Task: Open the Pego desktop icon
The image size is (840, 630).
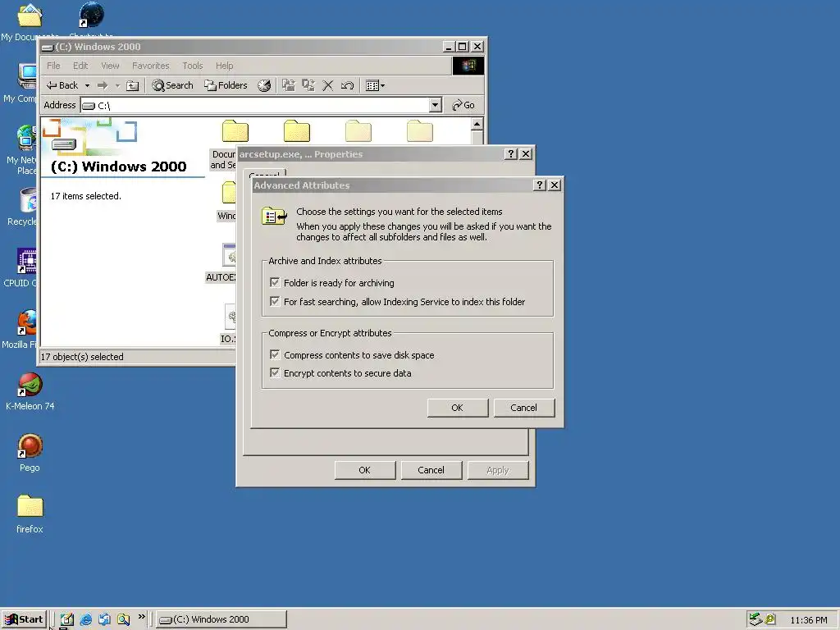Action: click(30, 453)
